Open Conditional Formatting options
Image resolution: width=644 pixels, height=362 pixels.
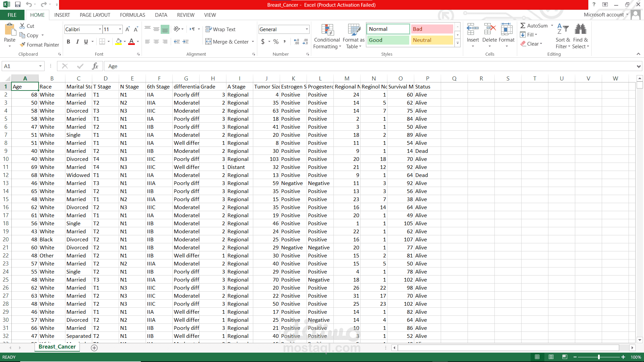pyautogui.click(x=327, y=36)
